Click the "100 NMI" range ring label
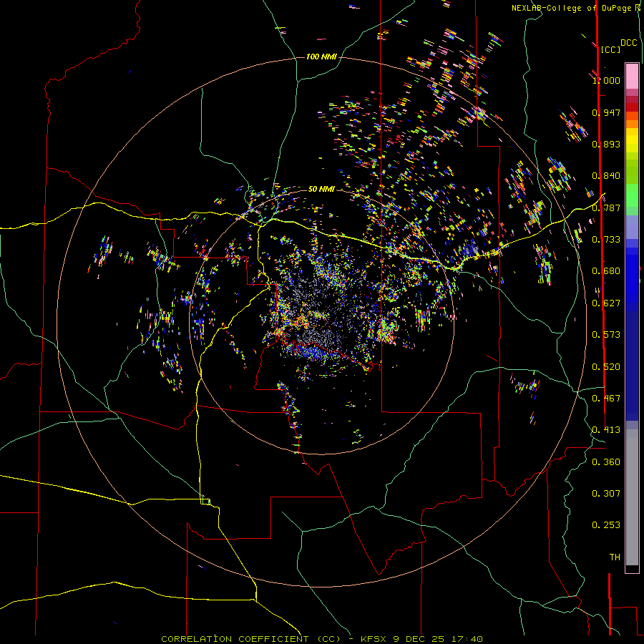Viewport: 644px width, 644px height. [321, 57]
